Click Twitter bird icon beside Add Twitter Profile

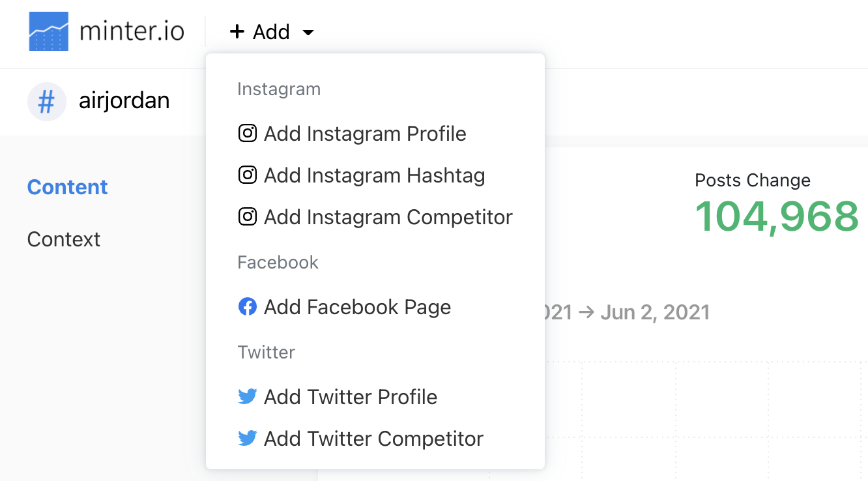248,396
